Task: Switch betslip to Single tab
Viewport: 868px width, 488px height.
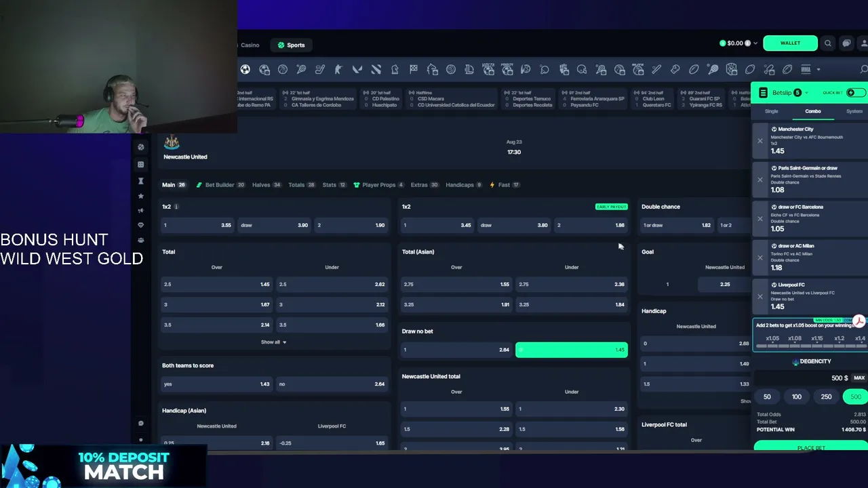Action: pos(772,111)
